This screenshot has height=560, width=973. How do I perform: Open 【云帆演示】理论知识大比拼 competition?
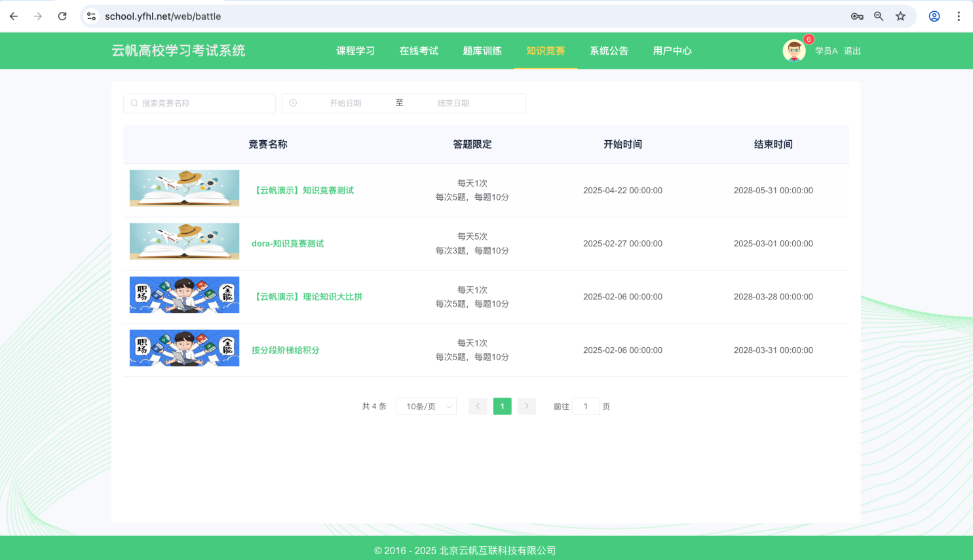click(x=307, y=297)
